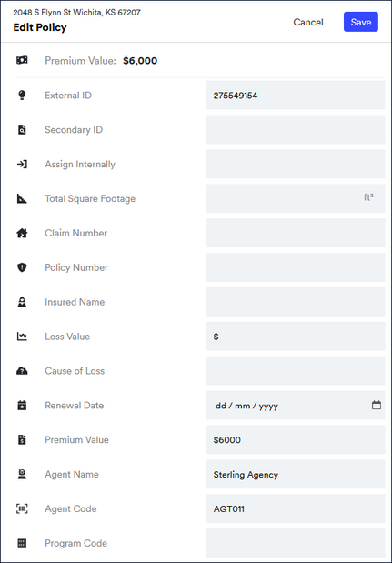Cancel editing the policy
Viewport: 392px width, 563px height.
pos(308,22)
